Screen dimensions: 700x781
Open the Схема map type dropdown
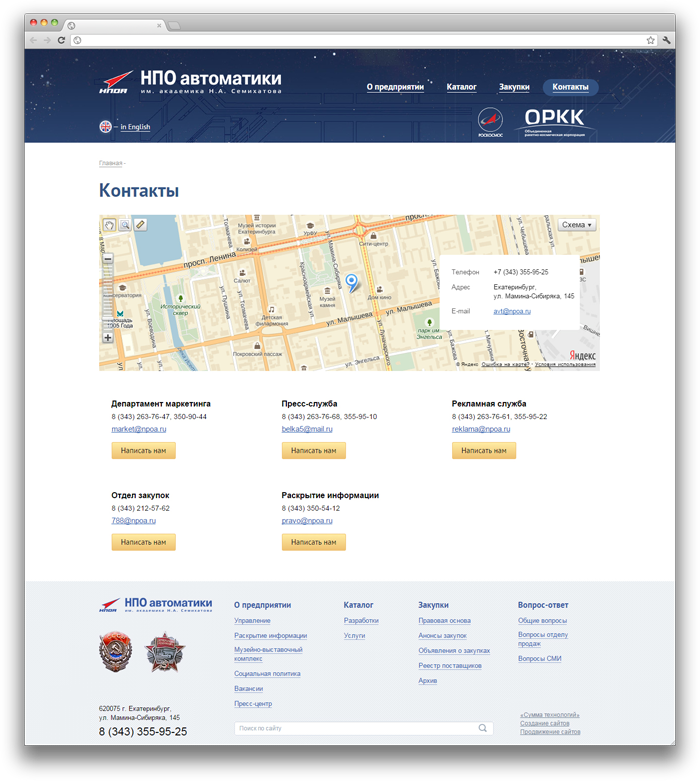[x=577, y=225]
